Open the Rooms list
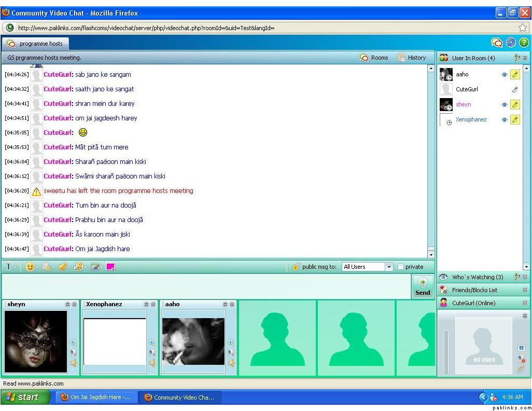532x411 pixels. pos(374,58)
